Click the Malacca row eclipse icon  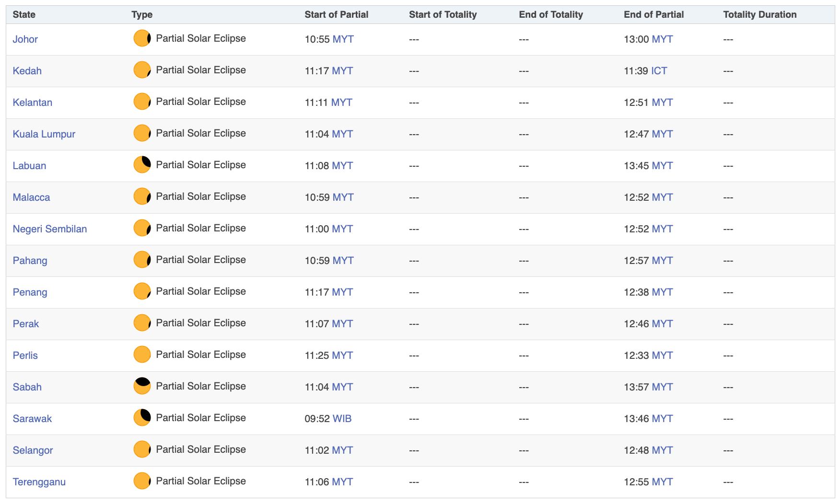tap(142, 196)
